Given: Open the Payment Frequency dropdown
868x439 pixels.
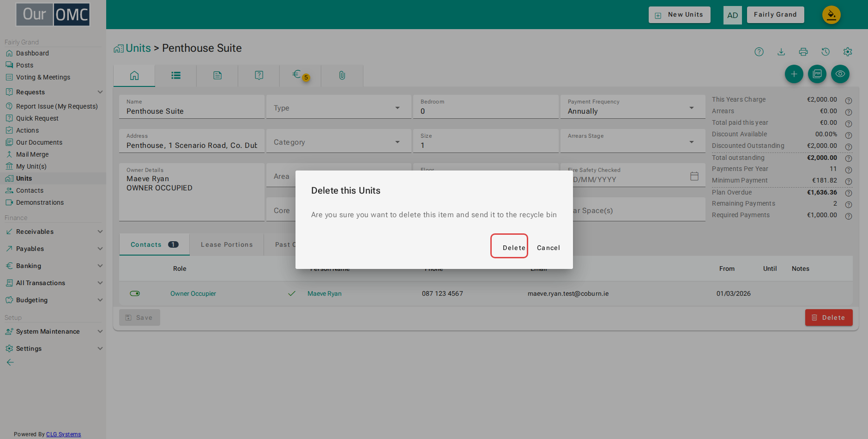Looking at the screenshot, I should coord(633,107).
